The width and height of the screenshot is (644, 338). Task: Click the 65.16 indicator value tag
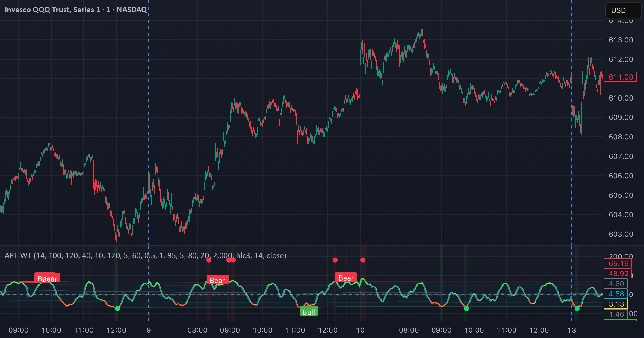coord(618,264)
